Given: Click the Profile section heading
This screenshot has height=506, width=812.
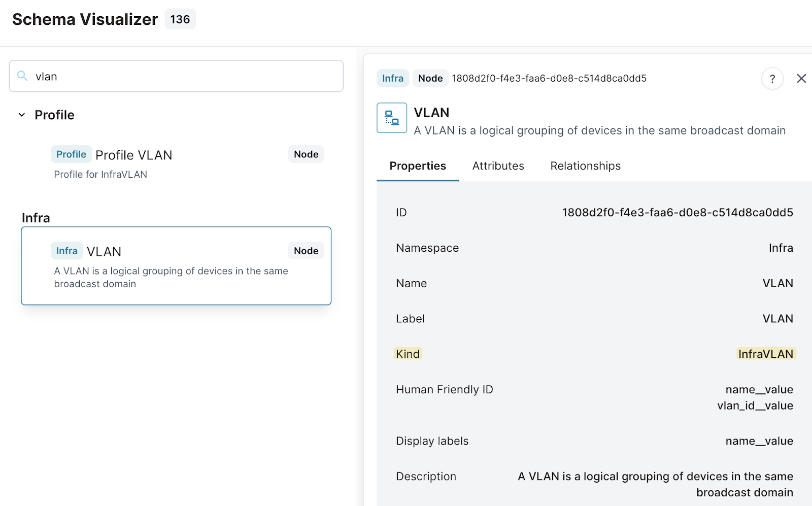Looking at the screenshot, I should pyautogui.click(x=54, y=115).
